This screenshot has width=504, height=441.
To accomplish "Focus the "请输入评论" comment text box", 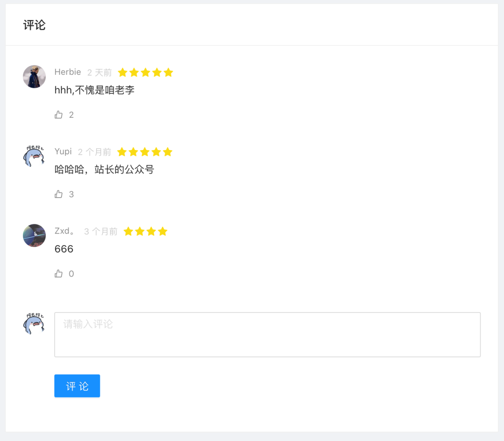I will 267,334.
